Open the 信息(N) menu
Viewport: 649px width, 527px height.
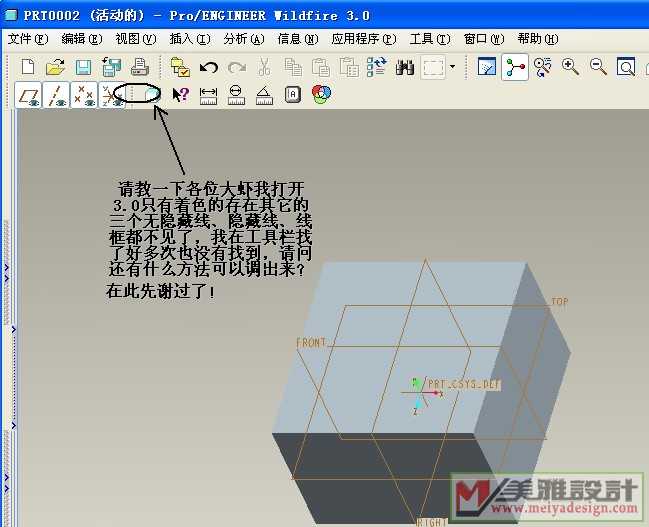pyautogui.click(x=298, y=39)
